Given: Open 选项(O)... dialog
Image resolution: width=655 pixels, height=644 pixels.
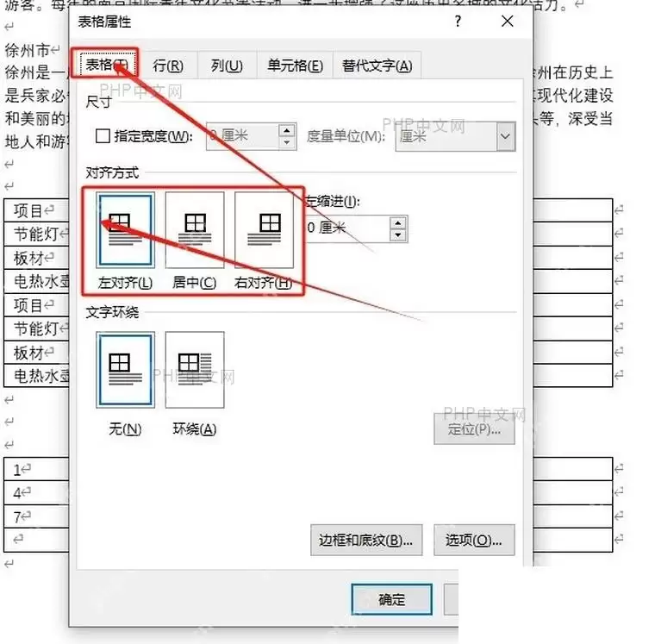Looking at the screenshot, I should (474, 540).
